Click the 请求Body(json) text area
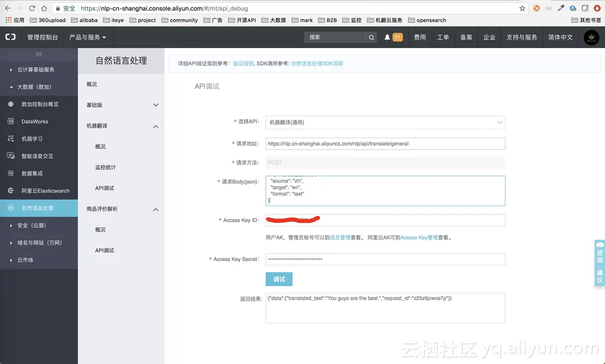The width and height of the screenshot is (605, 364). 385,191
